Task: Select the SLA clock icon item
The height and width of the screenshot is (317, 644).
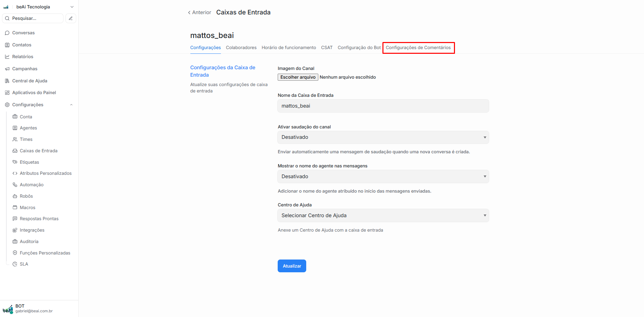Action: [15, 264]
